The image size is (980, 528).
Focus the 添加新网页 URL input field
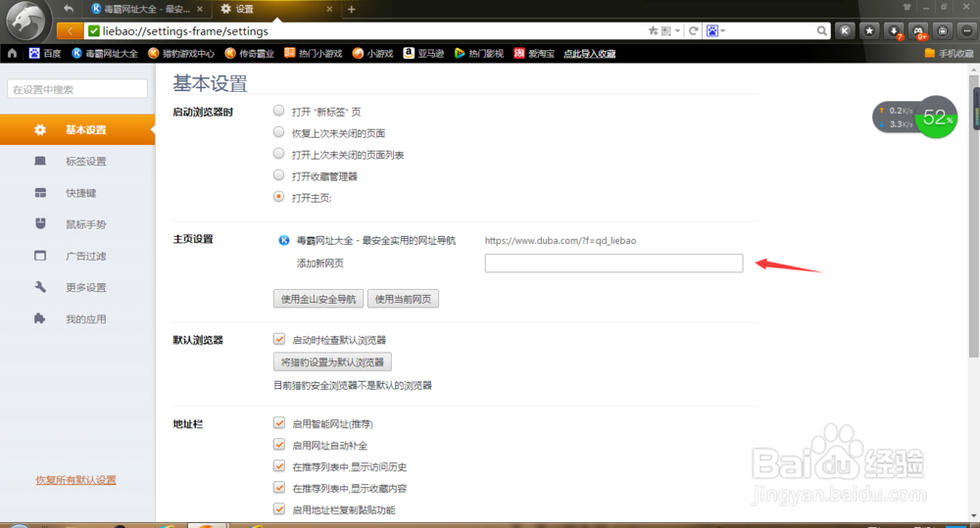point(613,264)
